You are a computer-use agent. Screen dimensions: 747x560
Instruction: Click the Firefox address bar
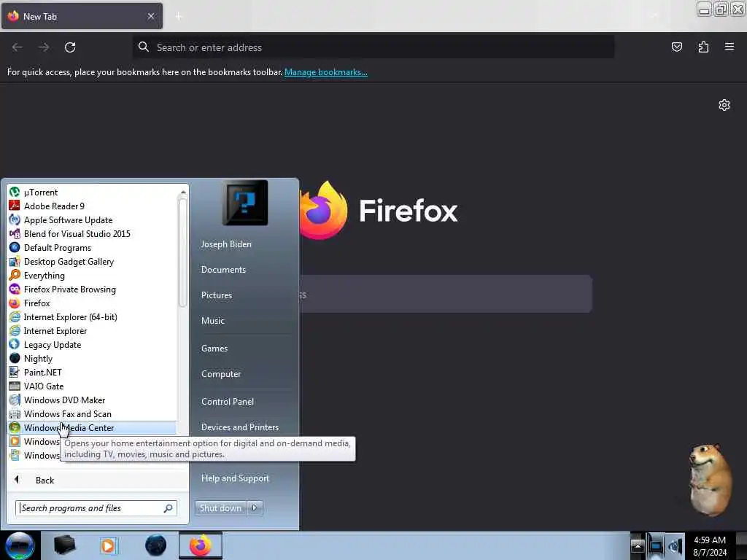coord(373,47)
